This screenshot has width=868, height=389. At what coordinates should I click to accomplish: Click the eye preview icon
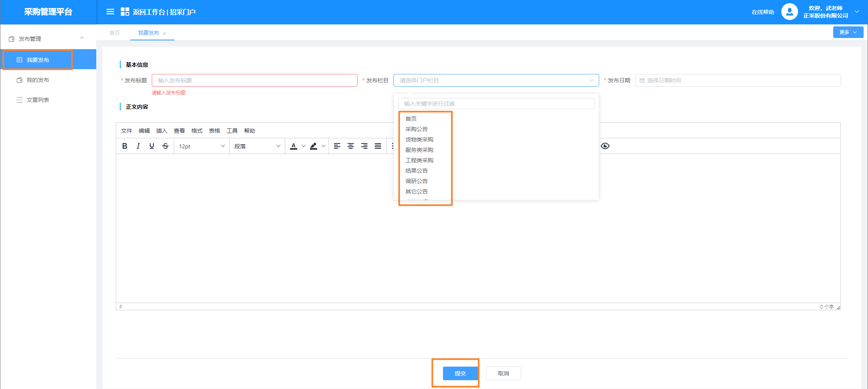click(605, 146)
